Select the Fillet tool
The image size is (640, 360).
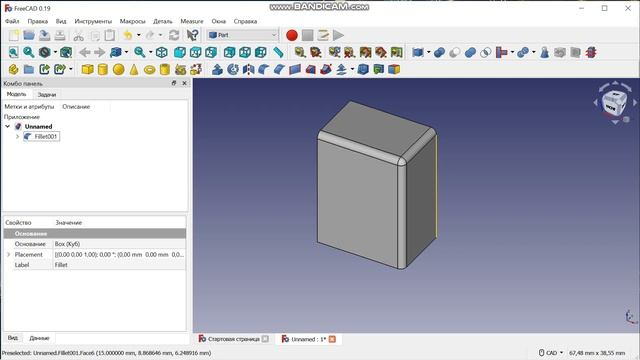click(264, 69)
